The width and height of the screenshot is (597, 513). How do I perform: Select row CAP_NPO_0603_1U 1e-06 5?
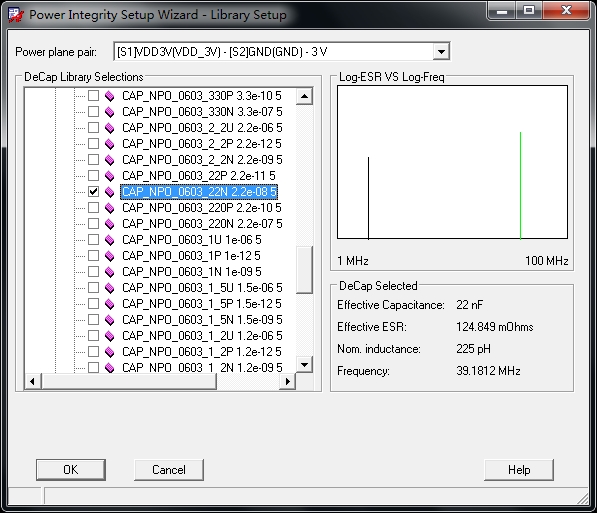[192, 240]
